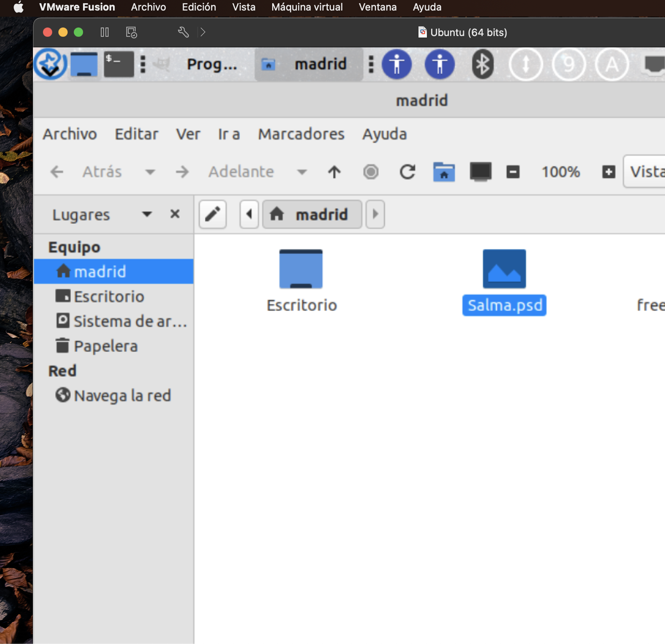The height and width of the screenshot is (644, 665).
Task: Zoom out with the minus icon
Action: point(513,172)
